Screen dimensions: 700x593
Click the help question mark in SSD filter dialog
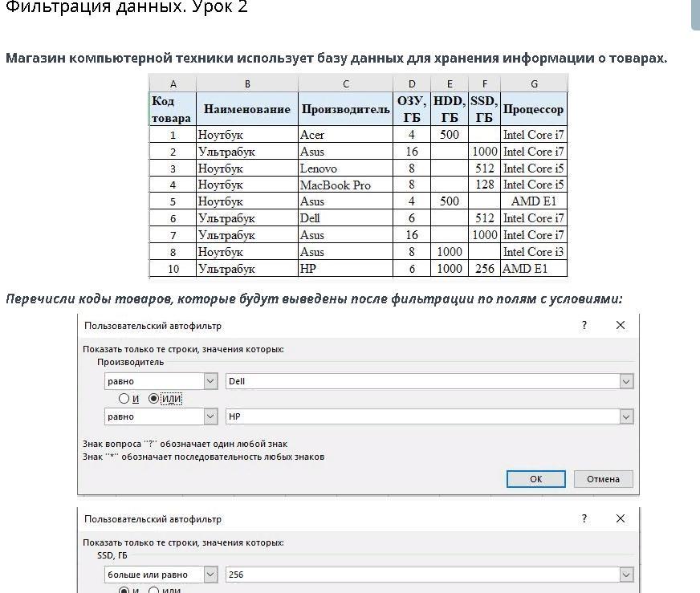[584, 518]
